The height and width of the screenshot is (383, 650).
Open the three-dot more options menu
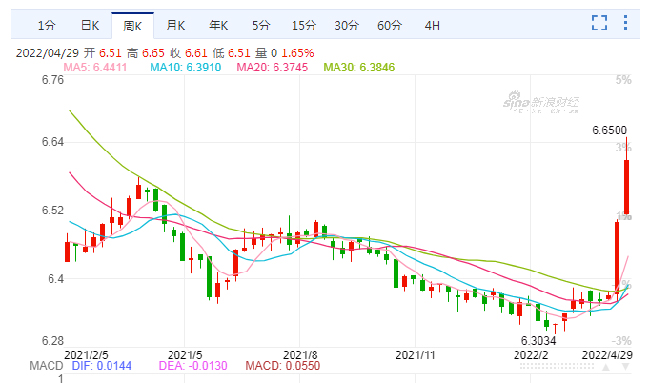pyautogui.click(x=625, y=22)
